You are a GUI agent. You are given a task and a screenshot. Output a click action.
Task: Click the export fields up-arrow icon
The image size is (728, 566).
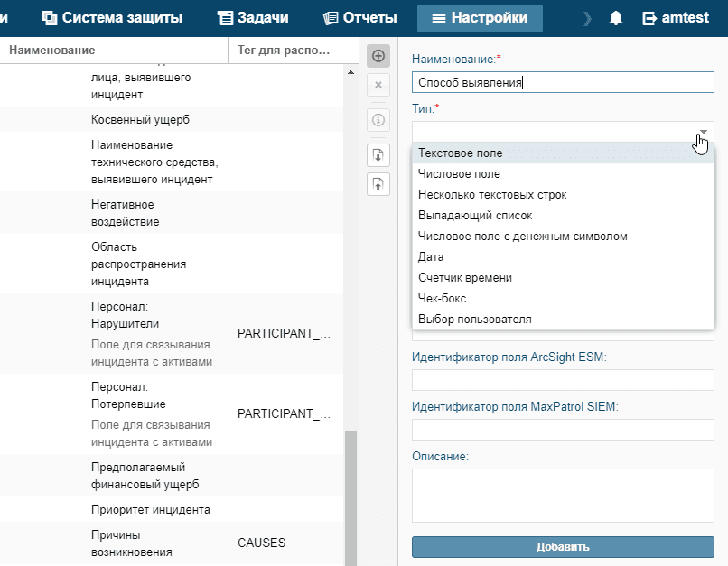pos(378,184)
